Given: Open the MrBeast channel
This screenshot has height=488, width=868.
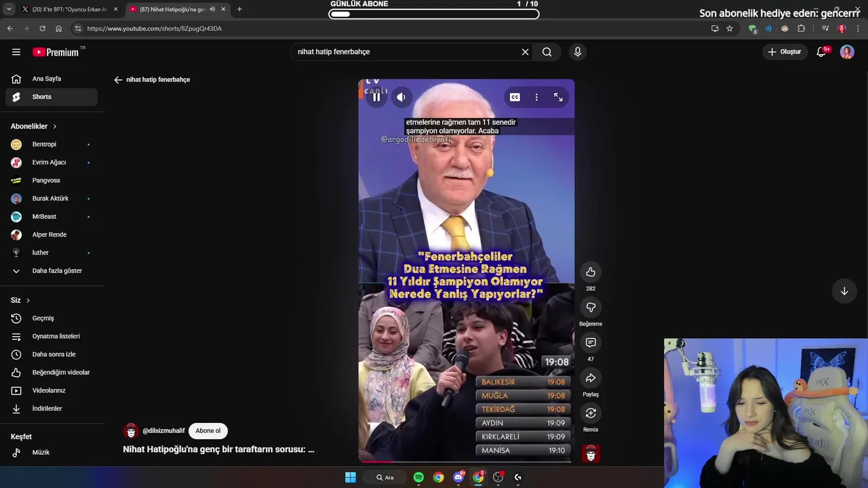Looking at the screenshot, I should [52, 216].
